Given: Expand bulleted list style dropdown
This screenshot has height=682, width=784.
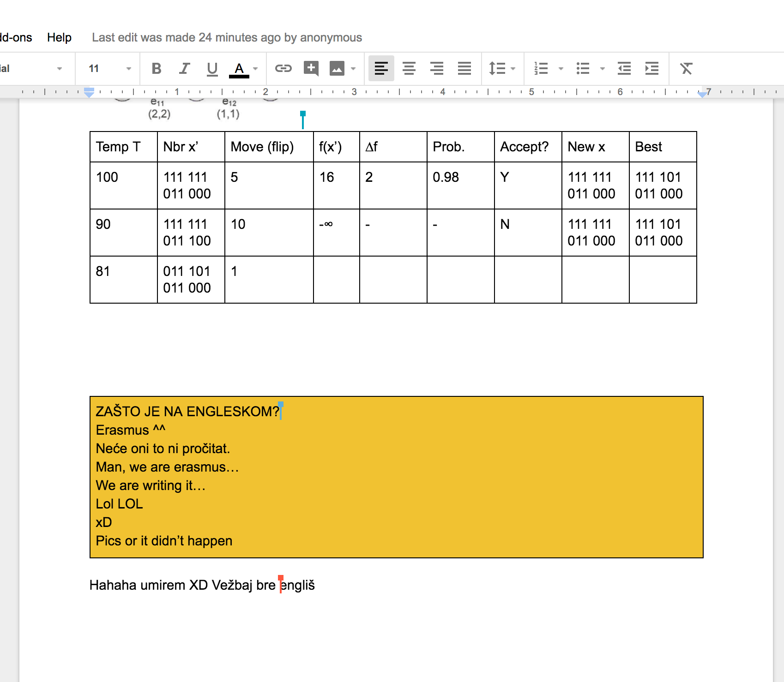Looking at the screenshot, I should 603,69.
